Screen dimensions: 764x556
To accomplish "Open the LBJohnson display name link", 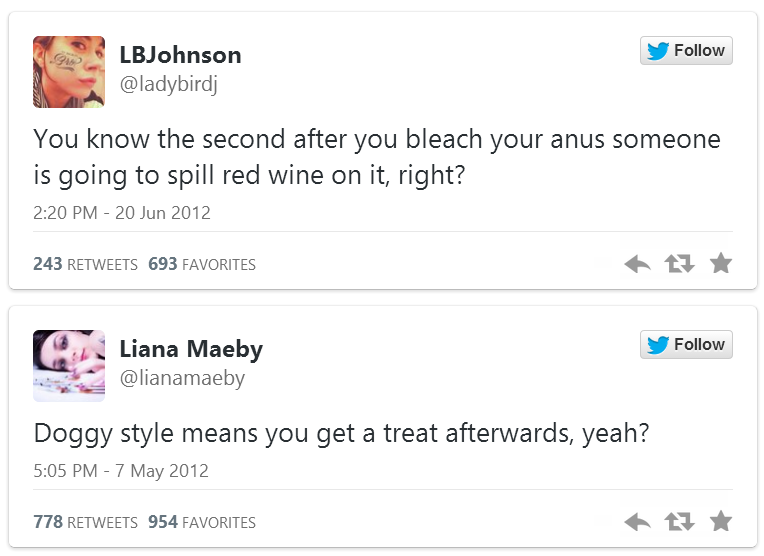I will 180,55.
